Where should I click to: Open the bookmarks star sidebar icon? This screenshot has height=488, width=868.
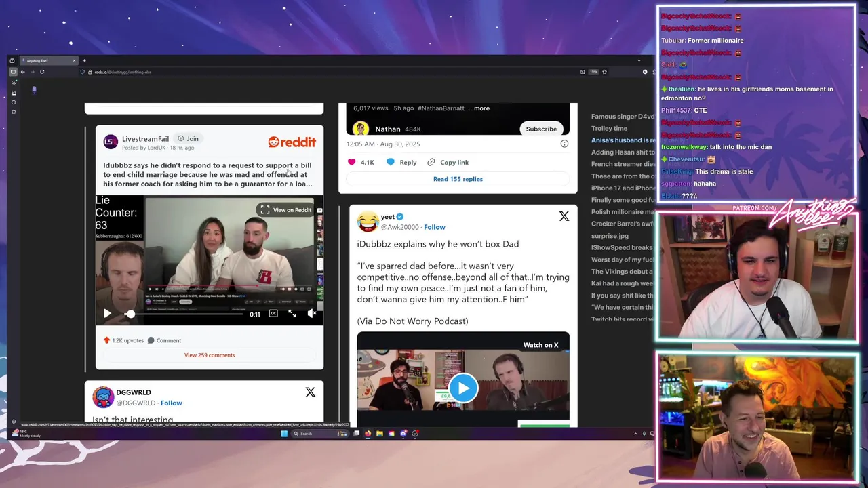[14, 112]
